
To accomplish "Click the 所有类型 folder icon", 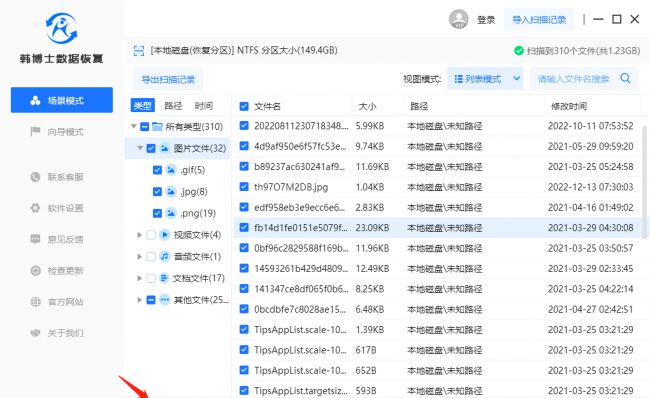I will point(157,126).
